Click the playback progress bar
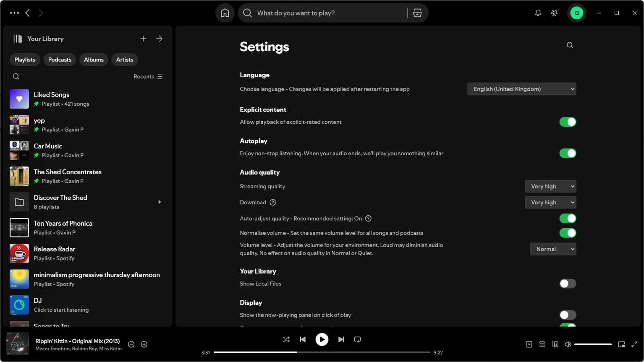 point(322,352)
